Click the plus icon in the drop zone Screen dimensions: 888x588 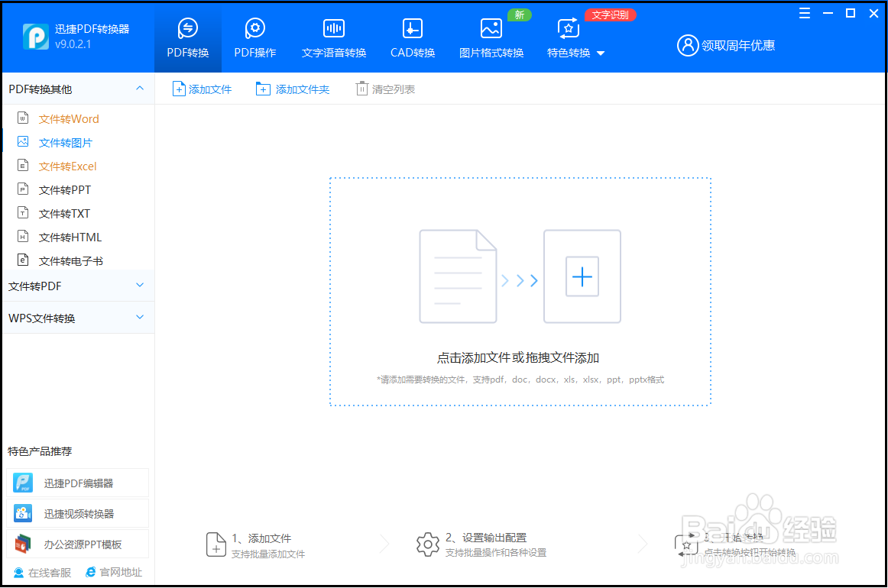click(582, 276)
